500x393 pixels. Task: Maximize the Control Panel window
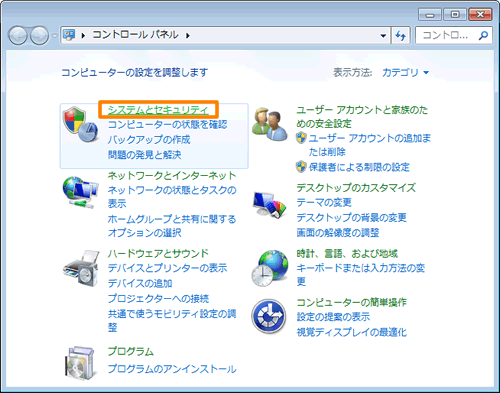(x=455, y=15)
